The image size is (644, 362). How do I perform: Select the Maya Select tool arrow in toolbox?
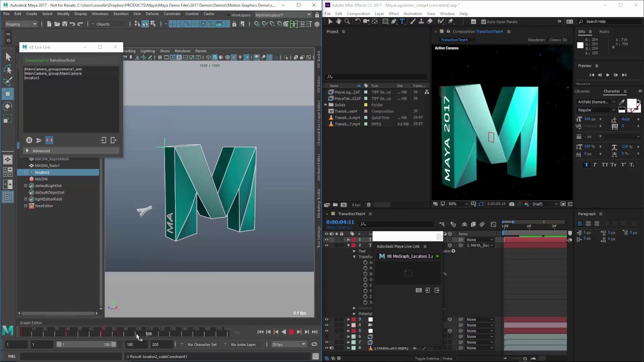click(x=8, y=57)
